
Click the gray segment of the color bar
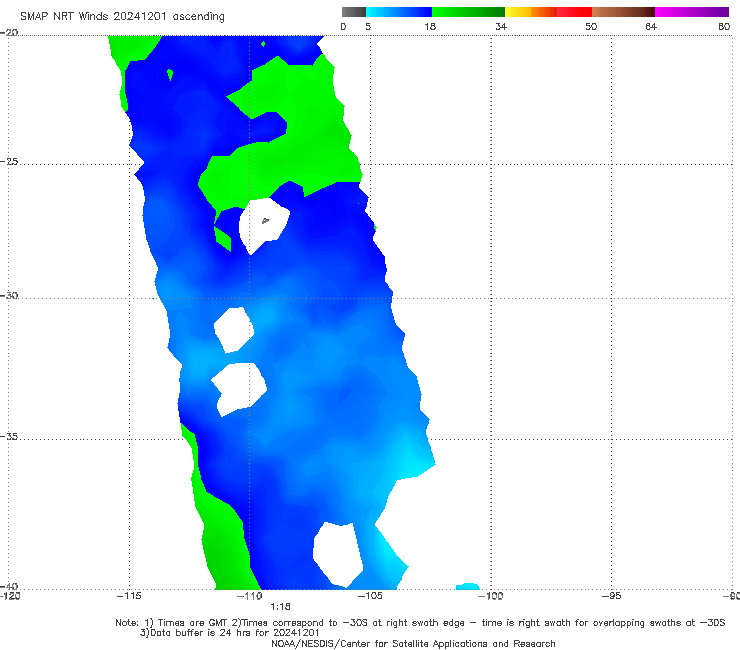pos(354,12)
